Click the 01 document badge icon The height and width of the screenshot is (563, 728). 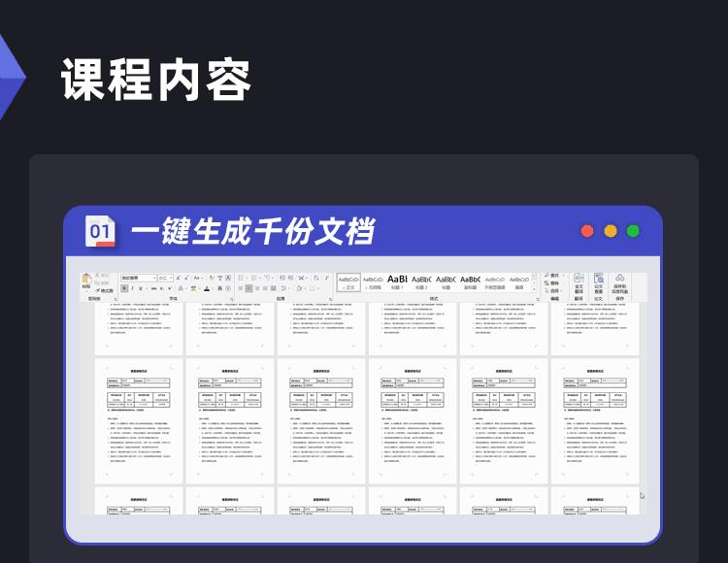tap(100, 231)
